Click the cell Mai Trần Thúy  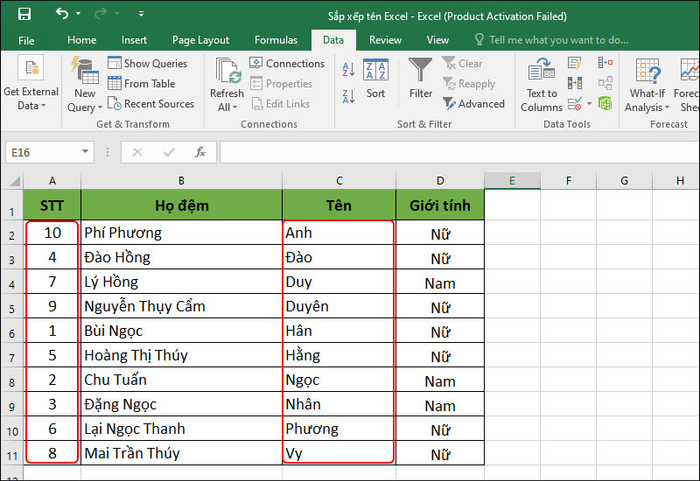click(182, 453)
